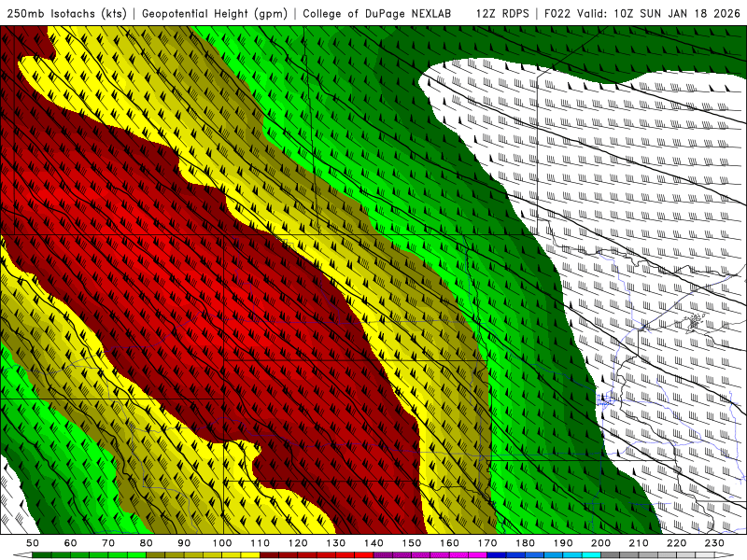The height and width of the screenshot is (560, 747).
Task: Click the 'F022 Valid: 10Z SUN JAN 18 2026' text
Action: [641, 14]
